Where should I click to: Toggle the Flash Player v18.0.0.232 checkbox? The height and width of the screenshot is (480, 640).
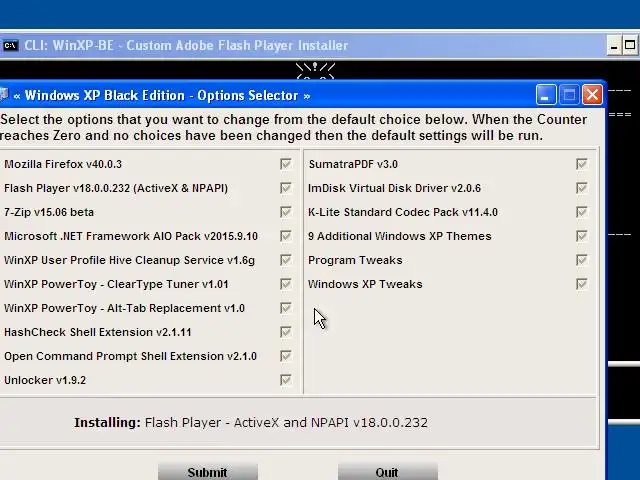286,188
